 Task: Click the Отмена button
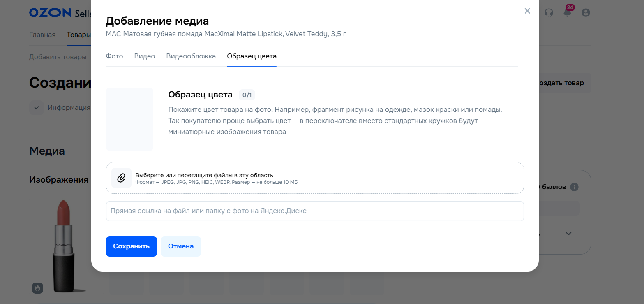click(x=181, y=246)
